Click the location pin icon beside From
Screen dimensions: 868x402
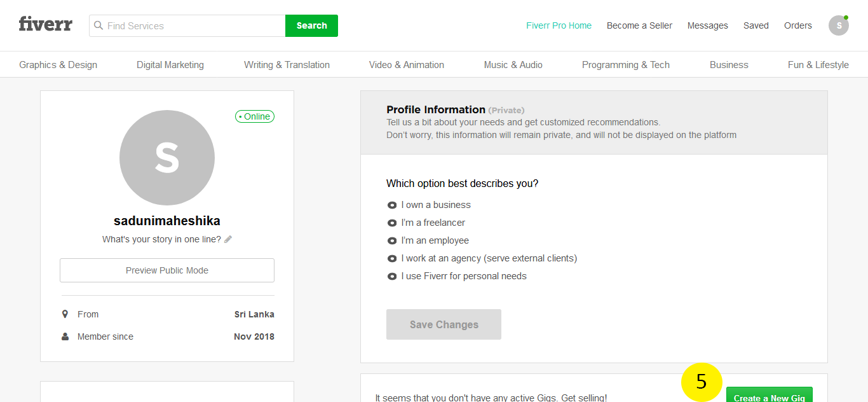coord(65,314)
